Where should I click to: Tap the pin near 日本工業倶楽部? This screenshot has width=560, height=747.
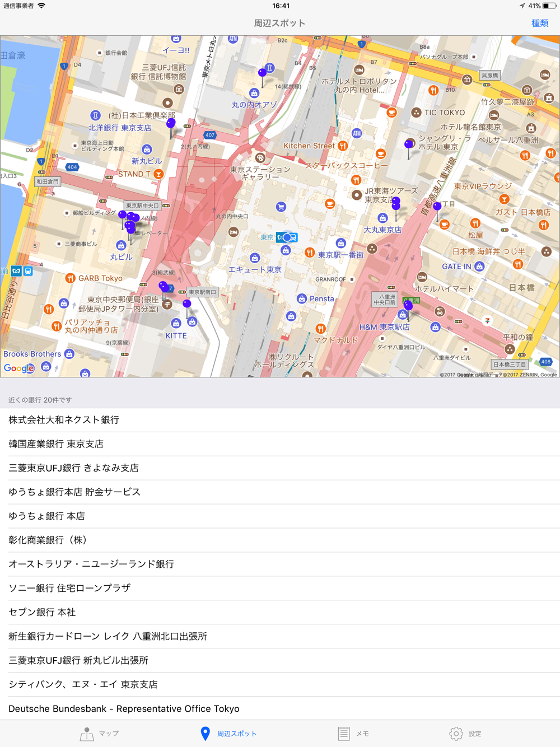pos(171,123)
